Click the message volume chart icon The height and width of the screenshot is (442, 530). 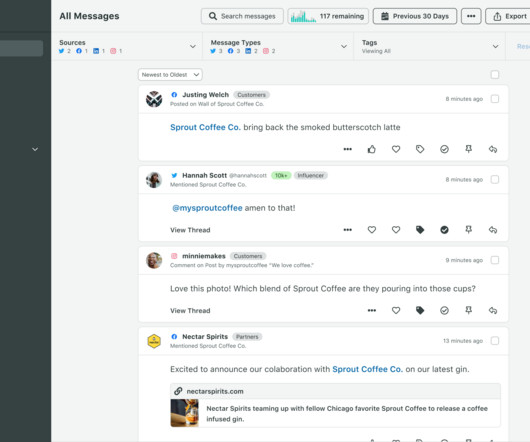(303, 16)
